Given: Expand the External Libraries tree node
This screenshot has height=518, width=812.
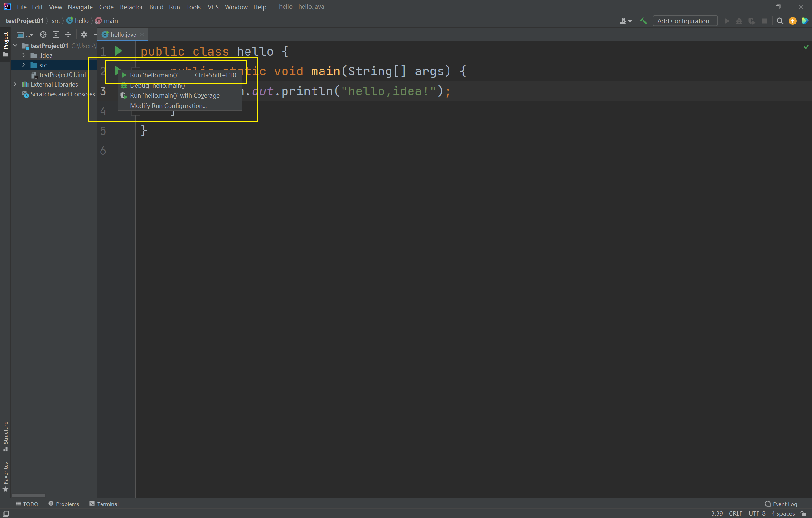Looking at the screenshot, I should [x=15, y=84].
